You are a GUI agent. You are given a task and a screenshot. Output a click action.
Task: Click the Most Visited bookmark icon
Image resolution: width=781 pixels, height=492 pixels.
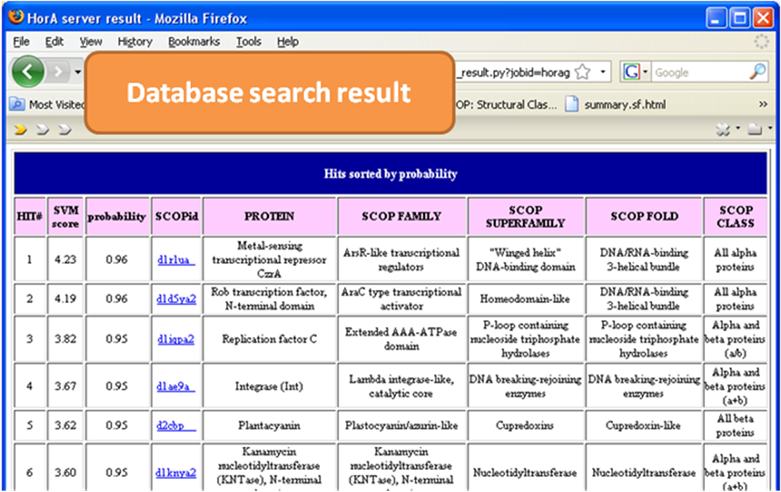(17, 103)
